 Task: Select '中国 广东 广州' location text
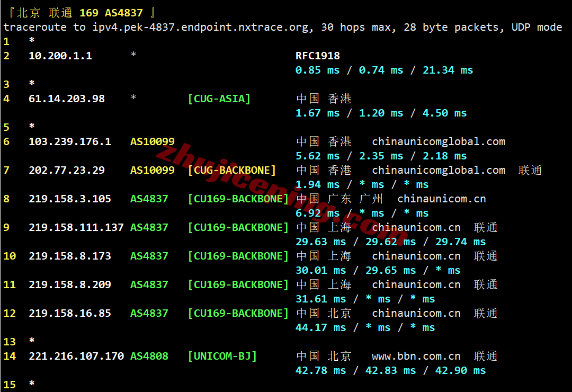coord(339,199)
